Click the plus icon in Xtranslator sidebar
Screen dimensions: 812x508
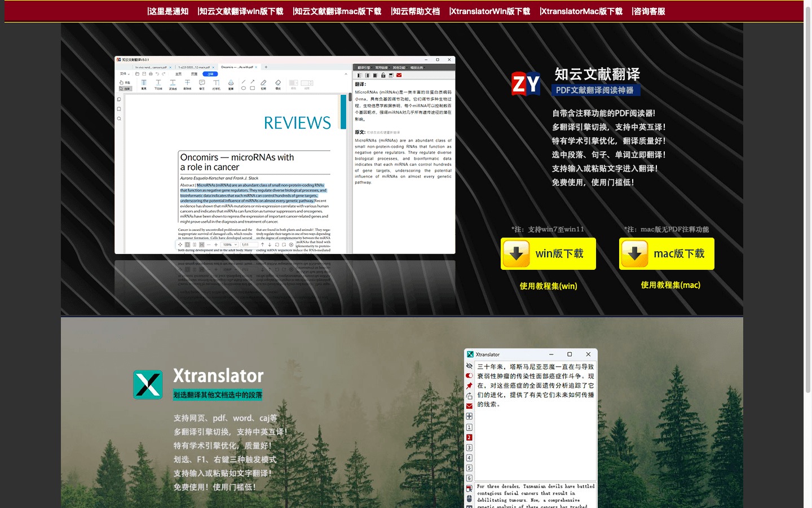[469, 416]
